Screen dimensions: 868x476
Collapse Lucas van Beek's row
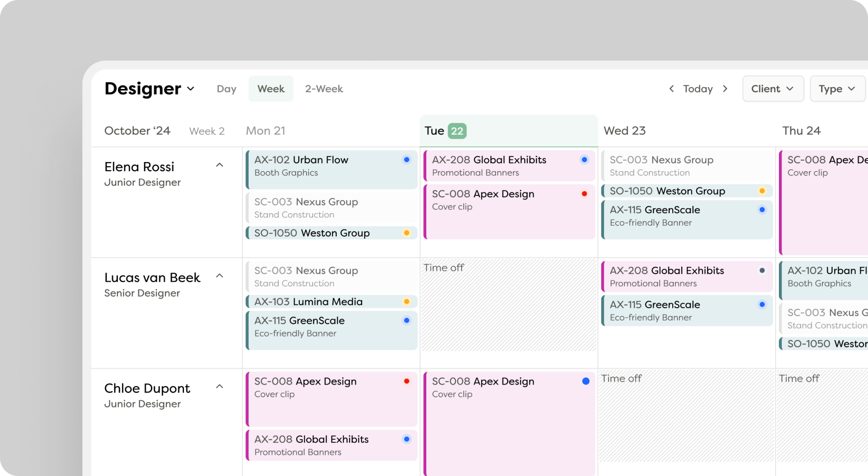(220, 276)
